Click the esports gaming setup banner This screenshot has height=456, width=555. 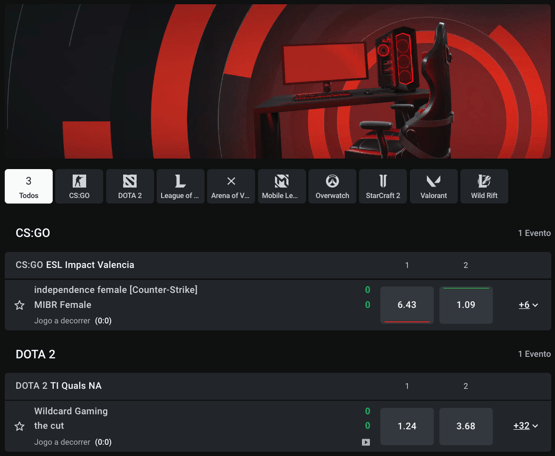tap(278, 81)
